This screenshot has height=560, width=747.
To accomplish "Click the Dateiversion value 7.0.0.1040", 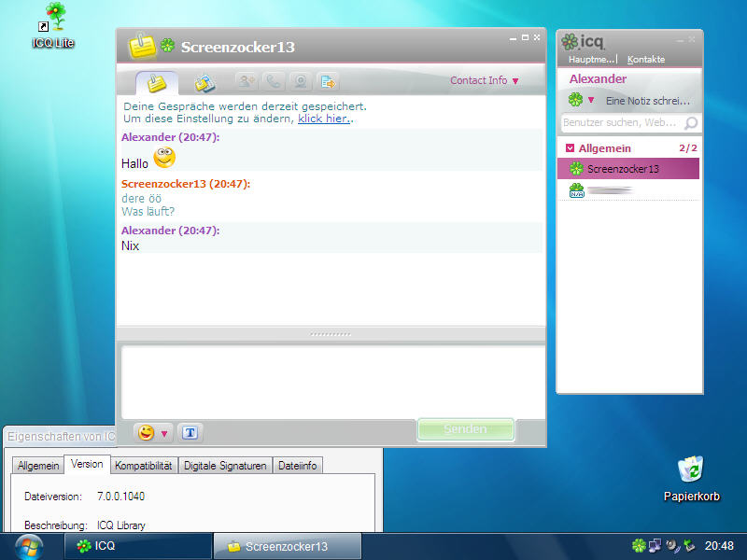I will [x=120, y=497].
